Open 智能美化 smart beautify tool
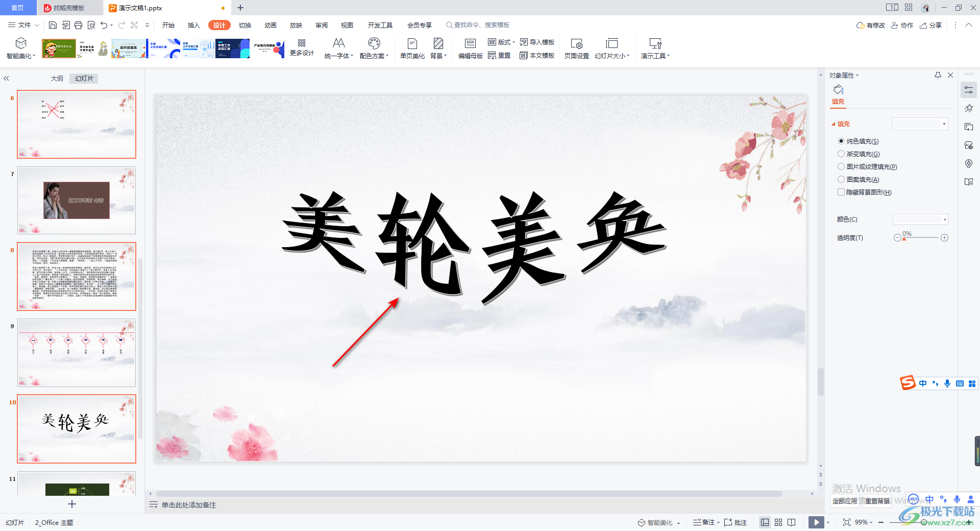Viewport: 980px width, 531px height. pyautogui.click(x=21, y=49)
